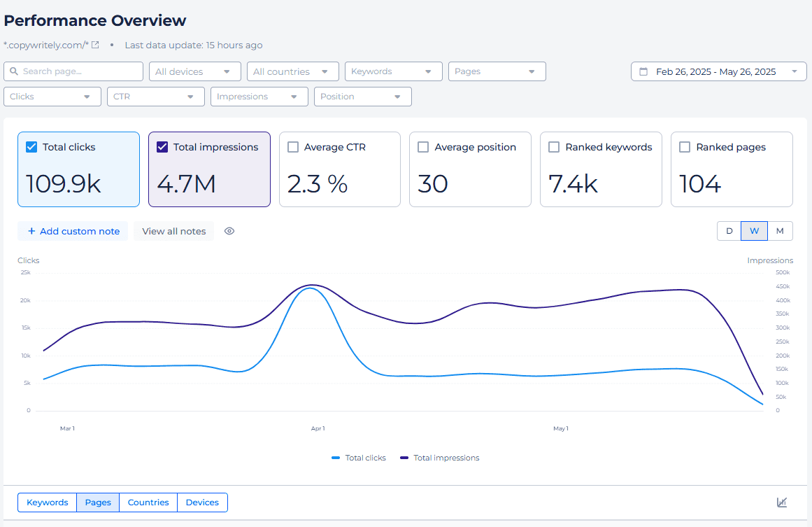Image resolution: width=812 pixels, height=527 pixels.
Task: Uncheck the Total clicks metric
Action: pos(31,147)
